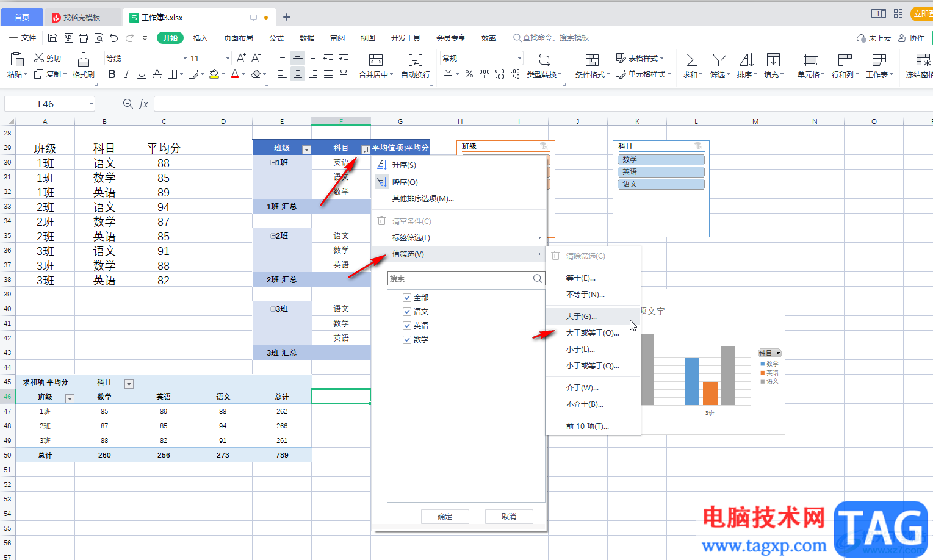Select 大于或等于(O)... menu item
Viewport: 933px width, 560px height.
click(593, 332)
